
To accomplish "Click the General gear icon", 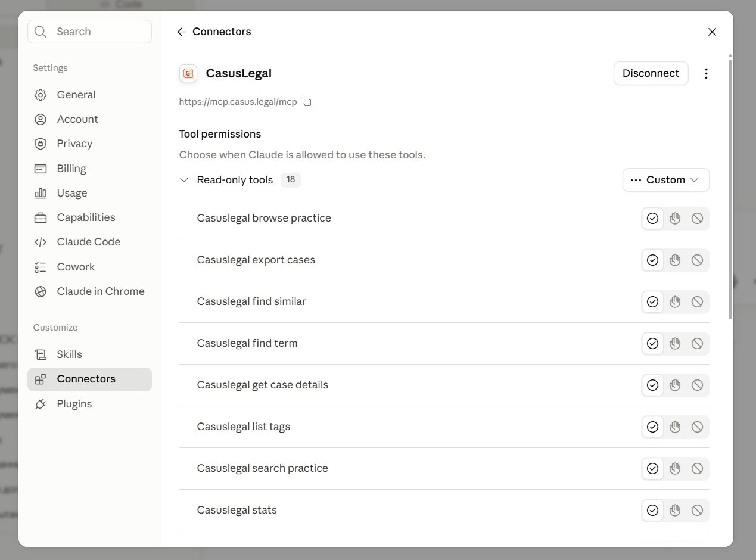I will pyautogui.click(x=41, y=95).
